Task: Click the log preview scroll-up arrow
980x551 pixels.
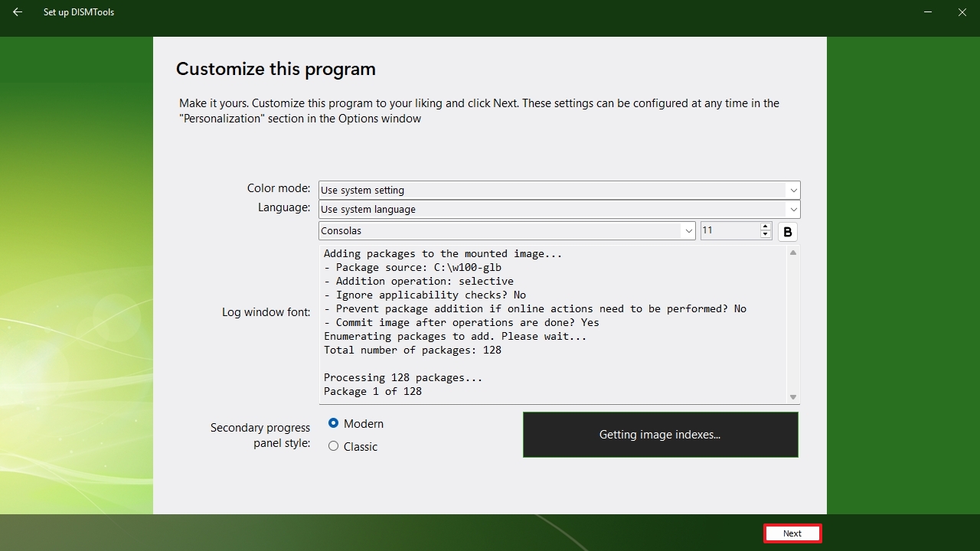Action: click(x=793, y=253)
